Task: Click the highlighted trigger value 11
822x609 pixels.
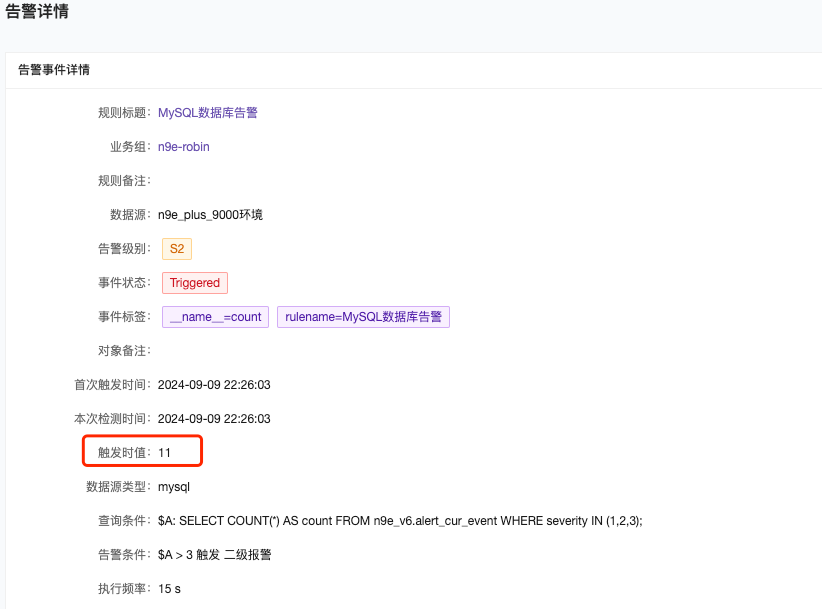Action: pyautogui.click(x=167, y=451)
